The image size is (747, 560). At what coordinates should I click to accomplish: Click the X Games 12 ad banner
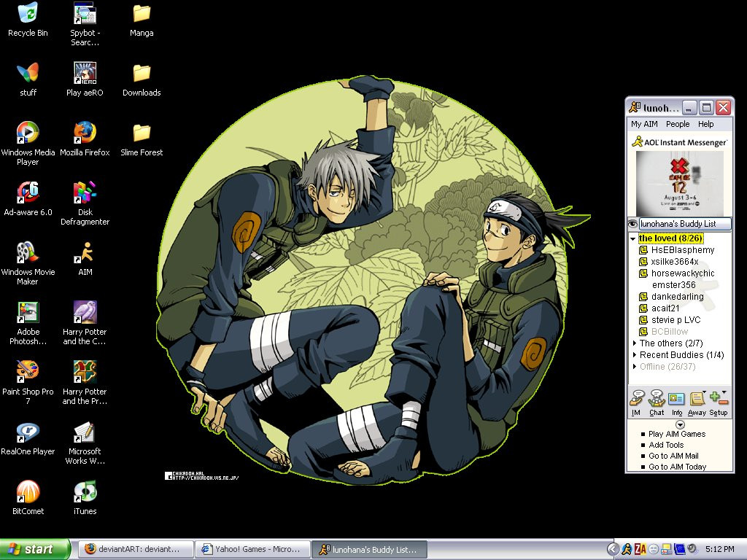tap(680, 184)
